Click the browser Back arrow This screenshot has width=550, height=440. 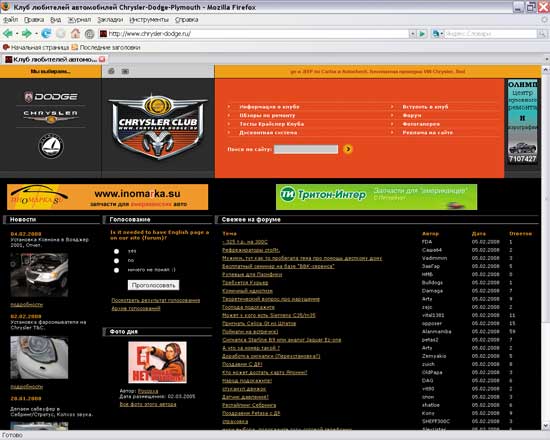7,34
